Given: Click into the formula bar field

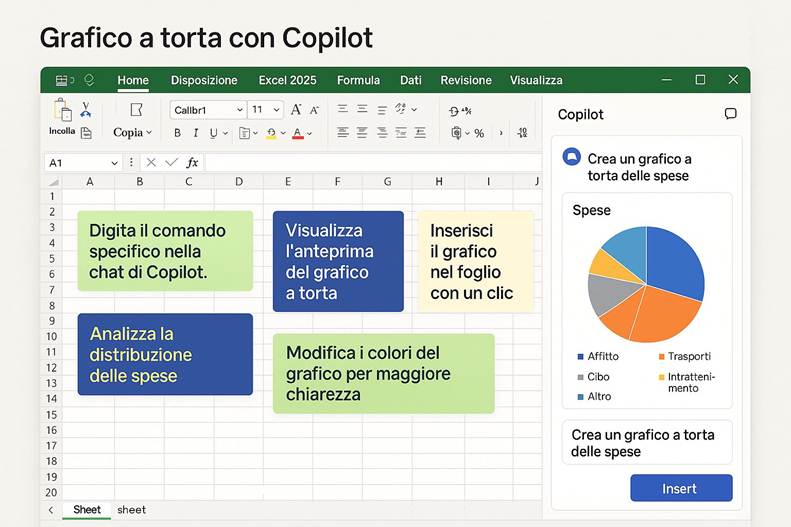Looking at the screenshot, I should coord(373,162).
